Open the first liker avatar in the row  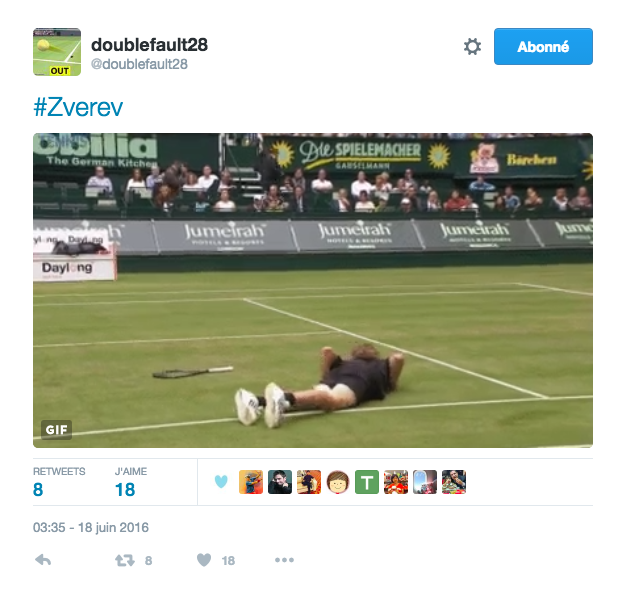251,482
